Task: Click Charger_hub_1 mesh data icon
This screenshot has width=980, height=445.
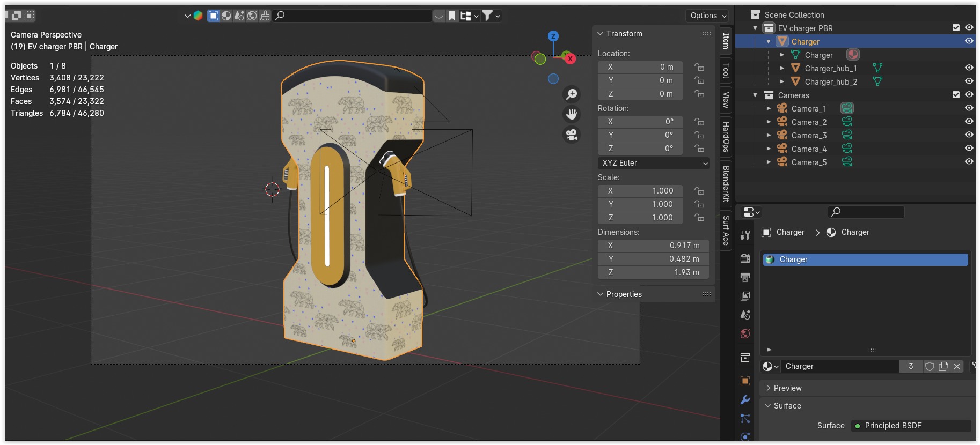Action: 877,68
